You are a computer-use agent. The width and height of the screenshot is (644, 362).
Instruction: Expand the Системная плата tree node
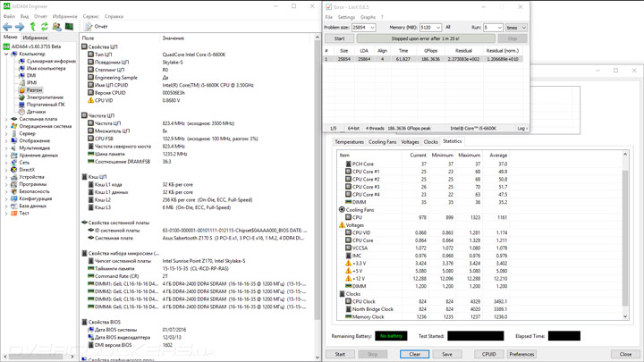click(x=6, y=119)
